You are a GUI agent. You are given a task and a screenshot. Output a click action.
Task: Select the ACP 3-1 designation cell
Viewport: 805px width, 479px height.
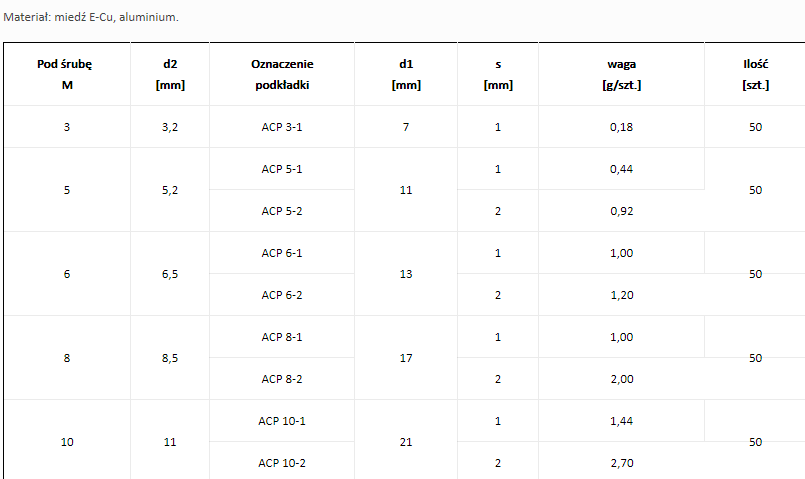pos(281,127)
